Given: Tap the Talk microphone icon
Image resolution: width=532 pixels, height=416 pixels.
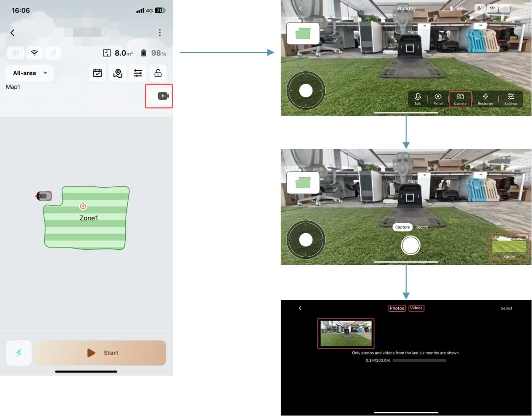Looking at the screenshot, I should click(x=418, y=99).
